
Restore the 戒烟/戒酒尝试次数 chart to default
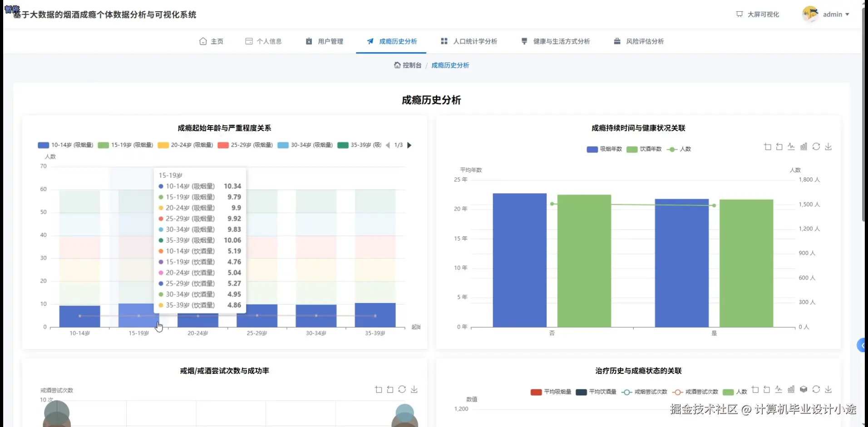click(402, 389)
